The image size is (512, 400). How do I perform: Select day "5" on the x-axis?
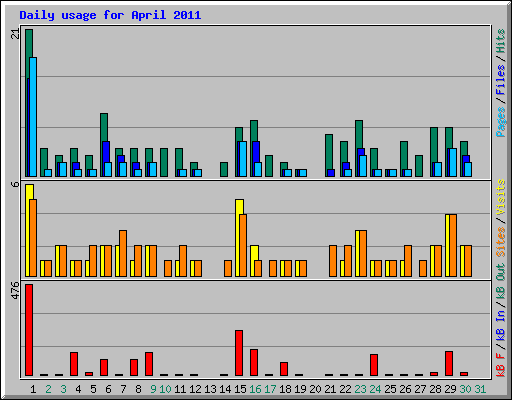tap(93, 389)
